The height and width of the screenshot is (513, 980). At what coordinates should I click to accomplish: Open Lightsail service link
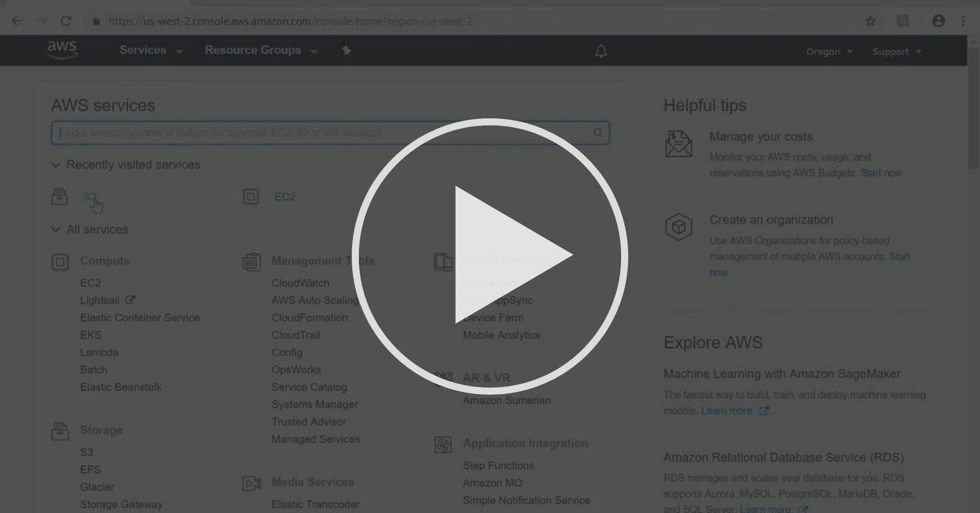100,300
